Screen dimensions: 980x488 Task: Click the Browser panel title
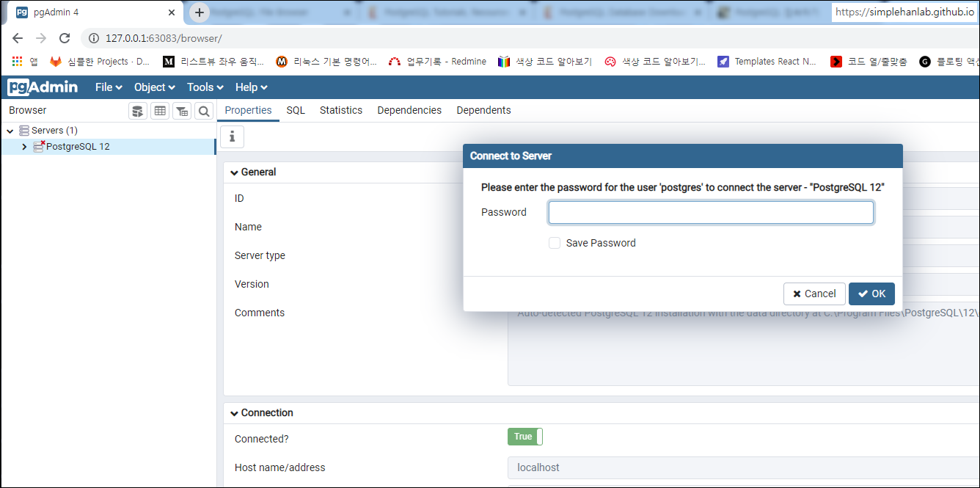(28, 110)
